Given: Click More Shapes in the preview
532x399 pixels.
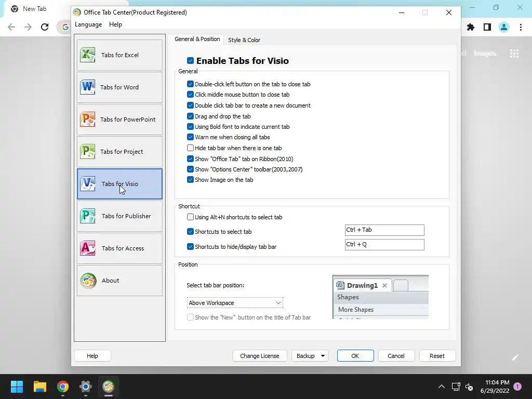Looking at the screenshot, I should coord(355,310).
